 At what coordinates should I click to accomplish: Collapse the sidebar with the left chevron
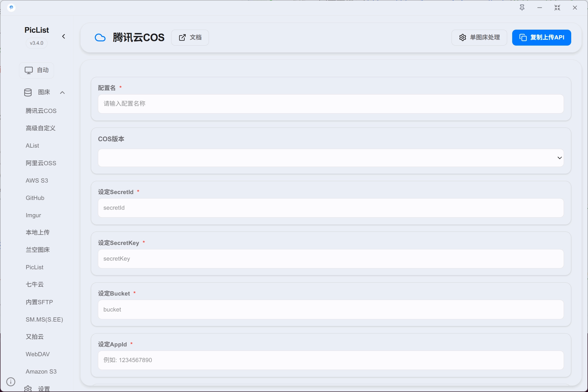tap(63, 36)
